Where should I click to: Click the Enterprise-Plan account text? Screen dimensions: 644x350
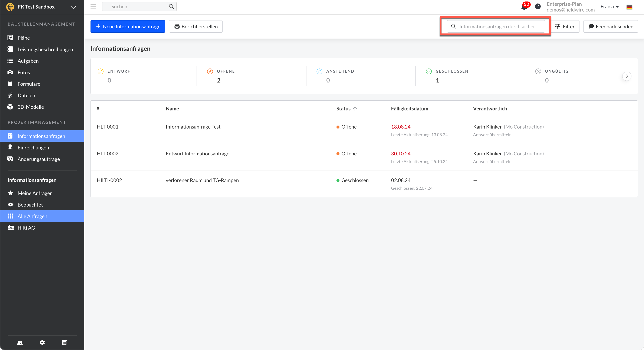(x=564, y=4)
